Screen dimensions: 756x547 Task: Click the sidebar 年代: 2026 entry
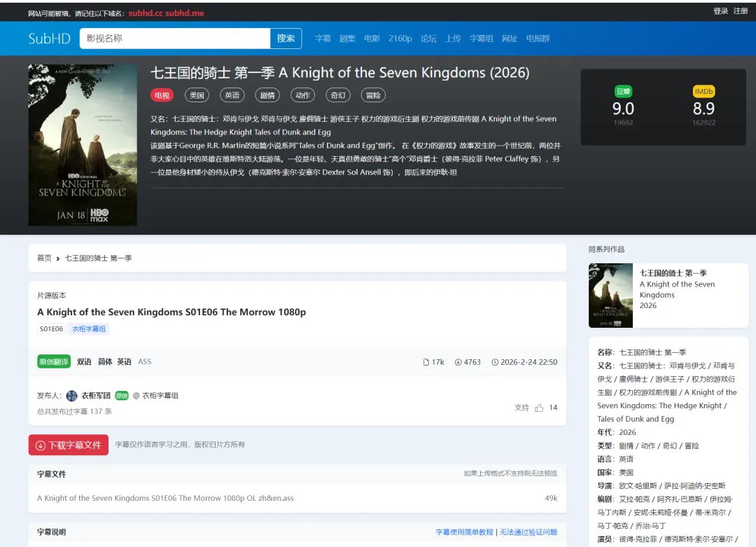[617, 432]
